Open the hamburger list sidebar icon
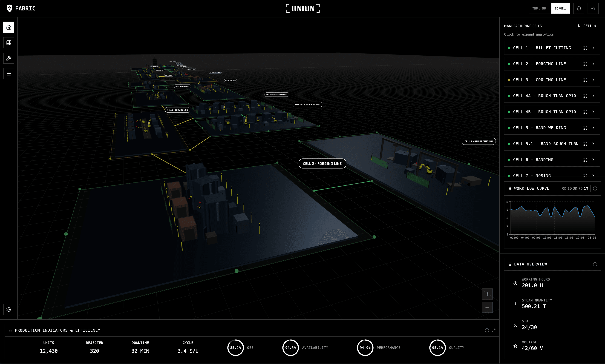This screenshot has width=605, height=364. pos(9,74)
